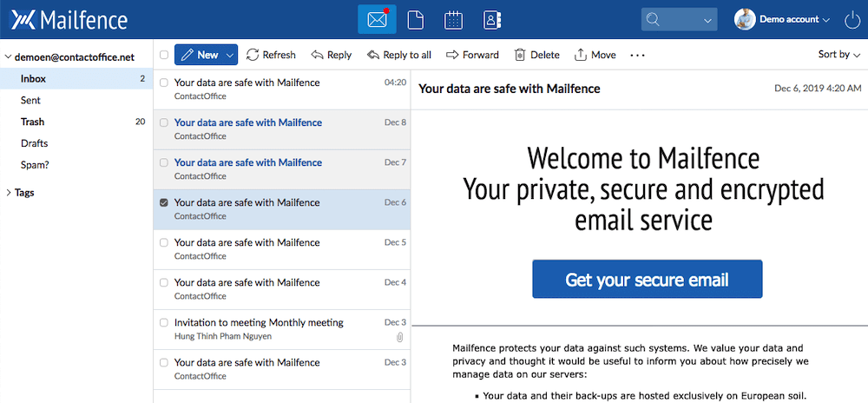
Task: Expand the Tags section
Action: (9, 193)
